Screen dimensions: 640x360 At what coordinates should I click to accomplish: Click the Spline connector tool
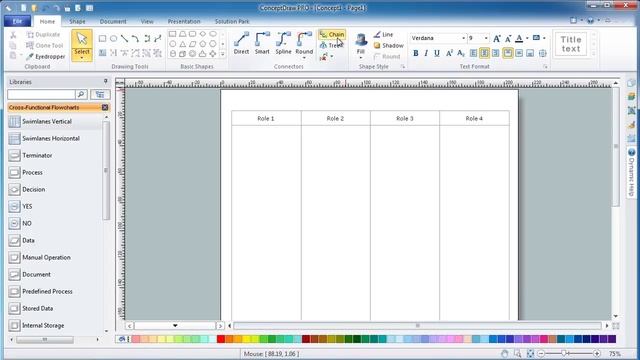pyautogui.click(x=283, y=43)
